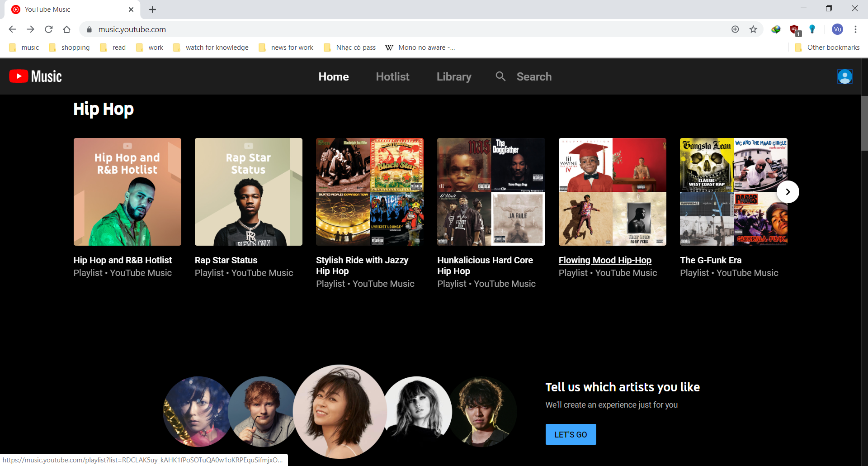Click Hip Hop and R&B Hotlist thumbnail
This screenshot has height=466, width=868.
[x=127, y=192]
